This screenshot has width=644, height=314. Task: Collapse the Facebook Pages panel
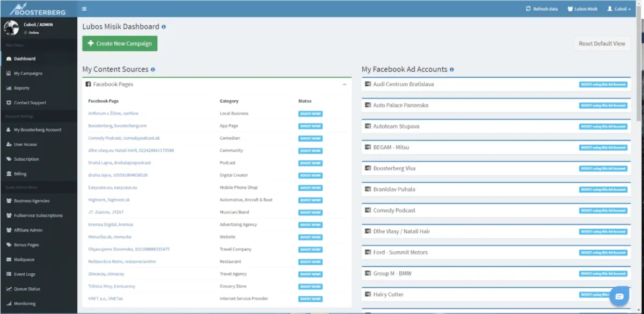[345, 85]
